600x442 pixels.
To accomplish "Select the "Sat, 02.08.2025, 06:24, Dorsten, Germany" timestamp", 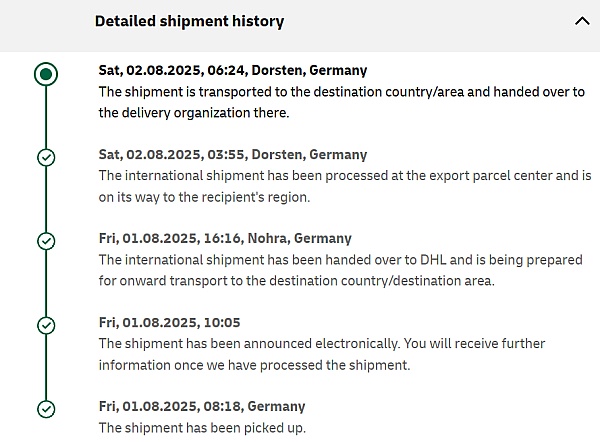I will click(x=232, y=71).
